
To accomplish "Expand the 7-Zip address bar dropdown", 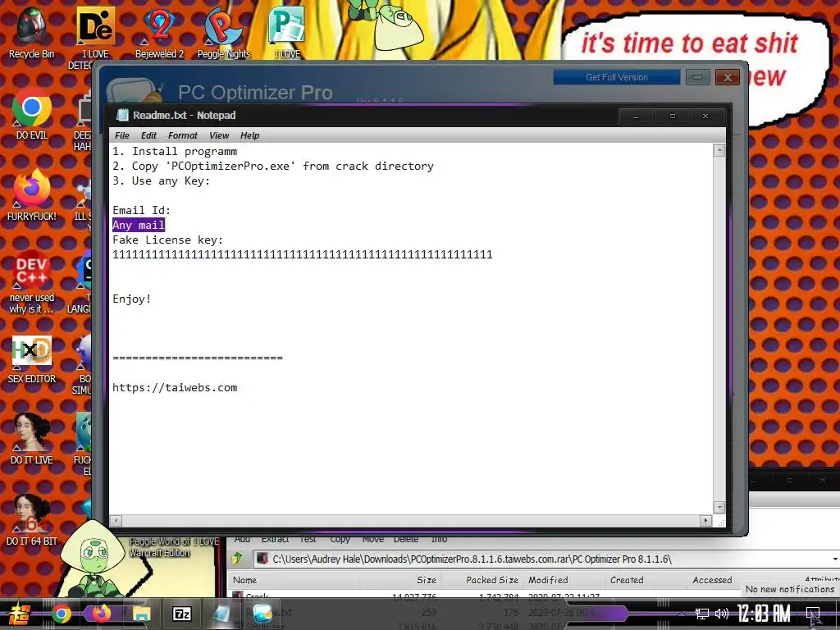I will point(834,559).
